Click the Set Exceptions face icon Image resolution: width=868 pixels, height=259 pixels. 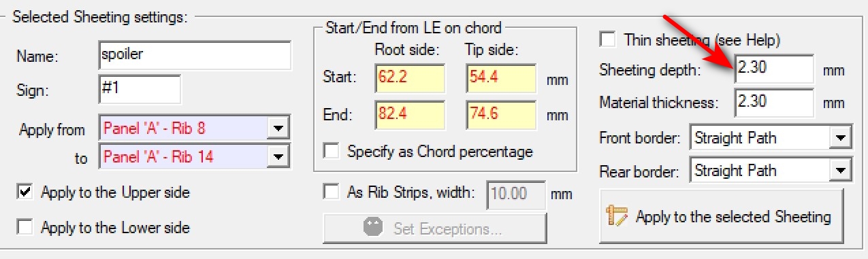pos(372,228)
